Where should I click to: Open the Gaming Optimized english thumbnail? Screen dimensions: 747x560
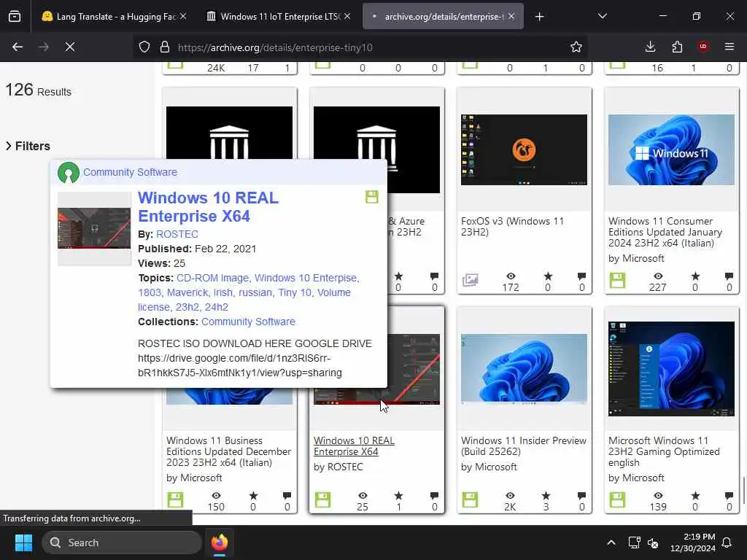pos(671,369)
